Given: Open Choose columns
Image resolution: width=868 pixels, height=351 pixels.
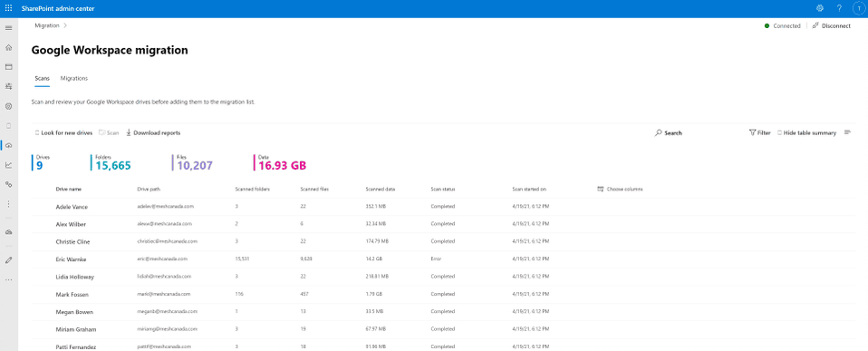Looking at the screenshot, I should 620,190.
